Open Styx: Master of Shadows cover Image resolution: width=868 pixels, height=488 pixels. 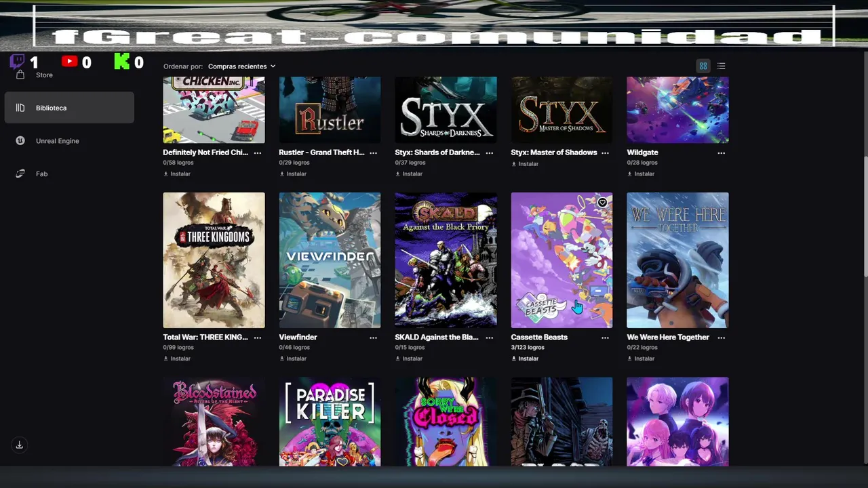point(561,110)
